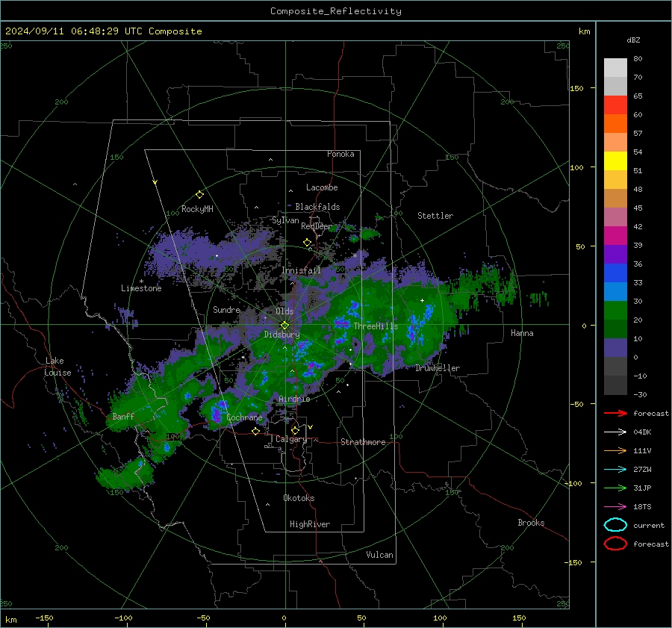Pick the magenta swatch in dBZ scale
Image resolution: width=672 pixels, height=628 pixels.
615,235
